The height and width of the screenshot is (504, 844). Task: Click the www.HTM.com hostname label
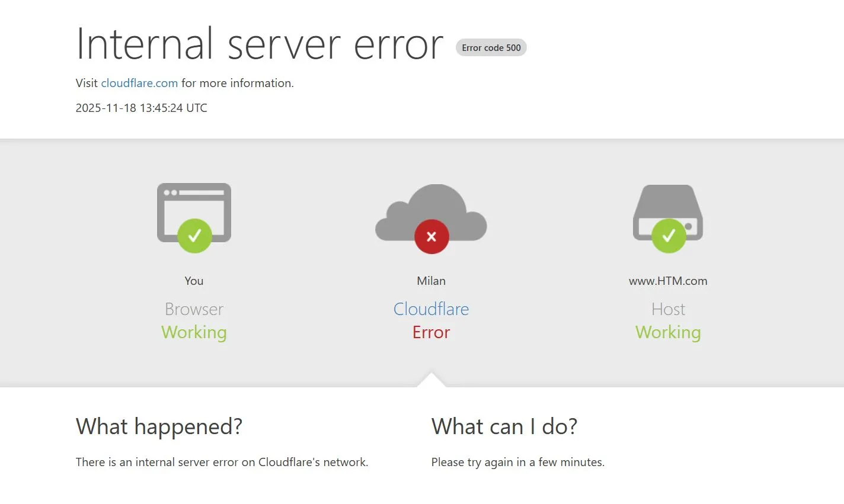pyautogui.click(x=668, y=281)
